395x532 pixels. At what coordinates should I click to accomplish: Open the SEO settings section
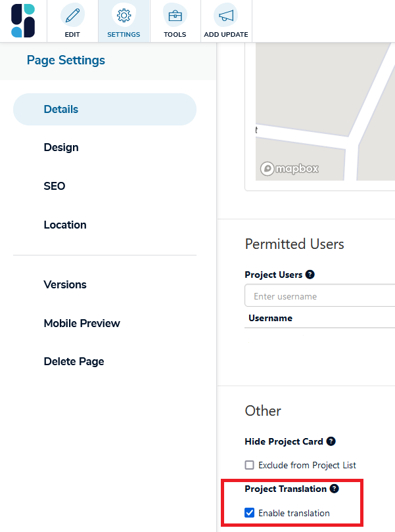point(55,186)
